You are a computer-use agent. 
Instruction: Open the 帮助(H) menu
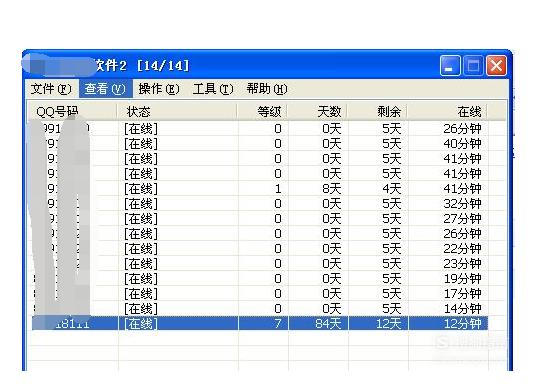click(266, 89)
